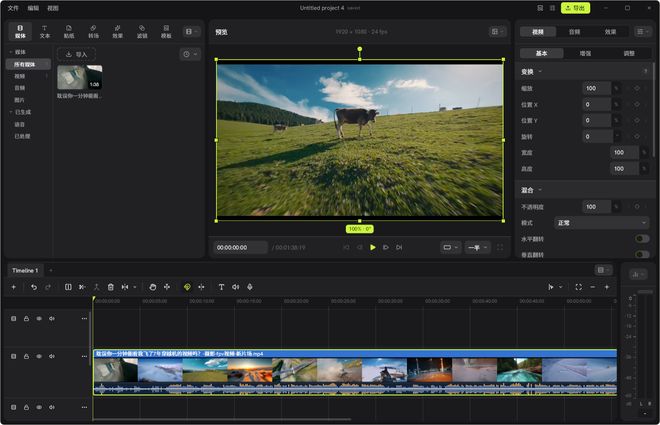Click the split clip icon

(x=68, y=287)
